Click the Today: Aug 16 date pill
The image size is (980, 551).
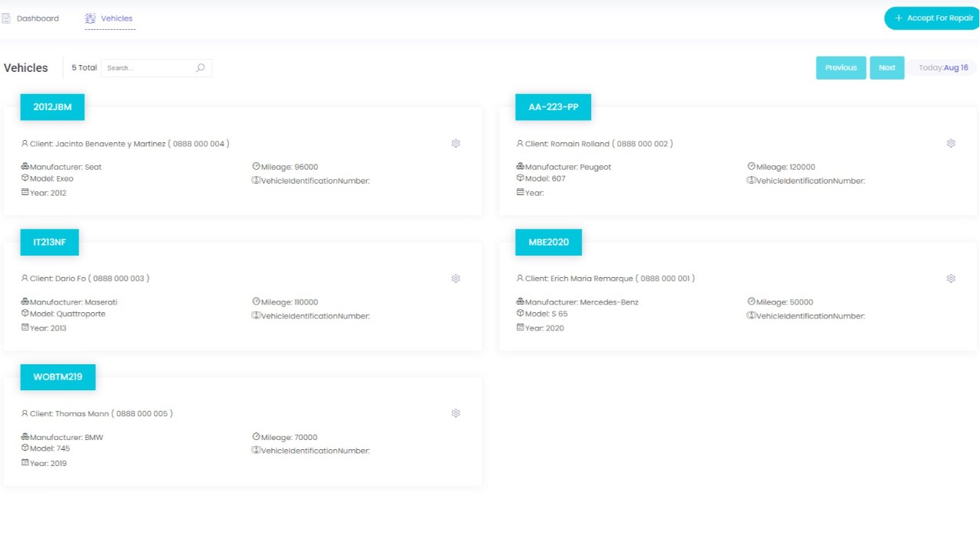943,67
